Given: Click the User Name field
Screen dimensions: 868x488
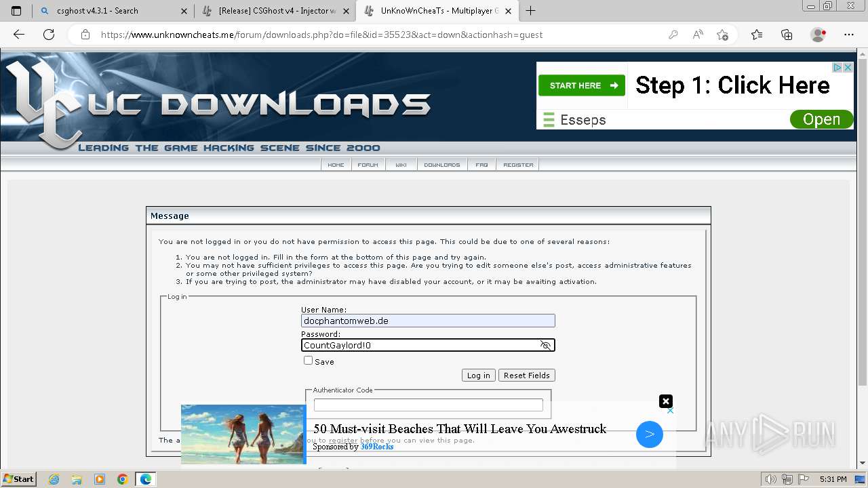Looking at the screenshot, I should click(x=428, y=321).
